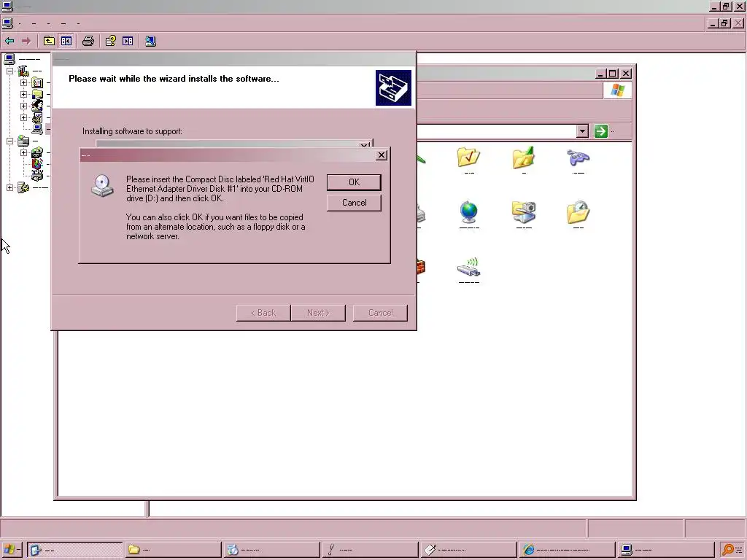Select Services and Applications tree node
The image size is (747, 560).
pyautogui.click(x=32, y=187)
